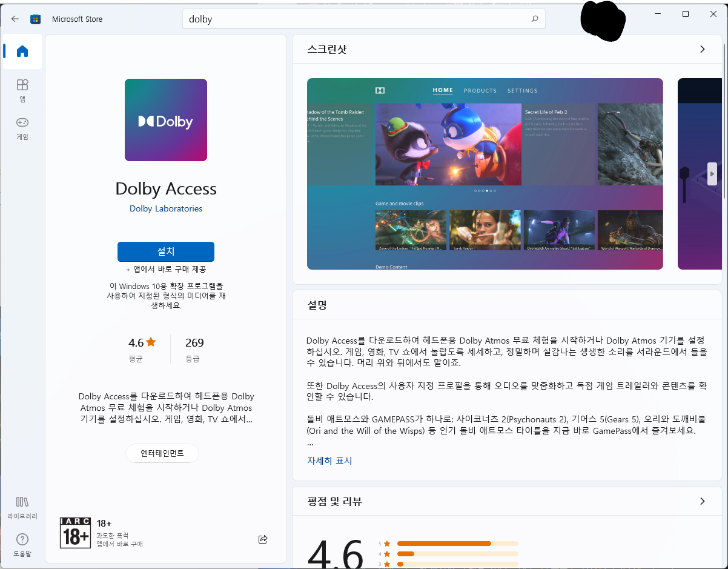Click the Dolby Access app title
The image size is (728, 569).
coord(166,188)
